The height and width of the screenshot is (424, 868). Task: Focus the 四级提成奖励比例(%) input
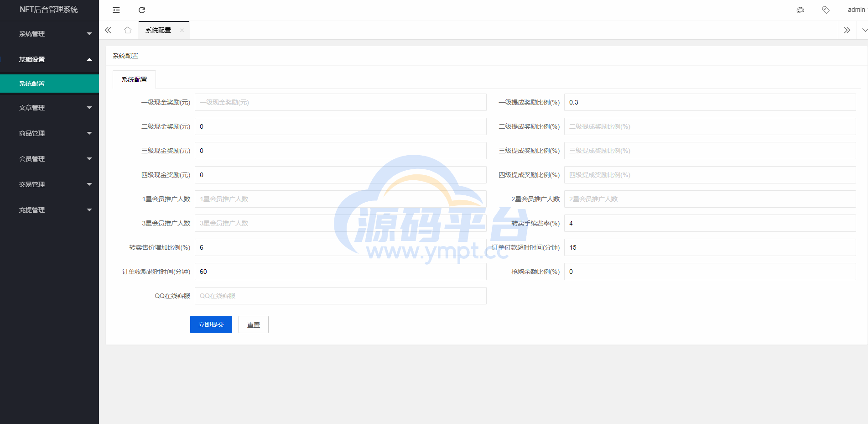[710, 175]
